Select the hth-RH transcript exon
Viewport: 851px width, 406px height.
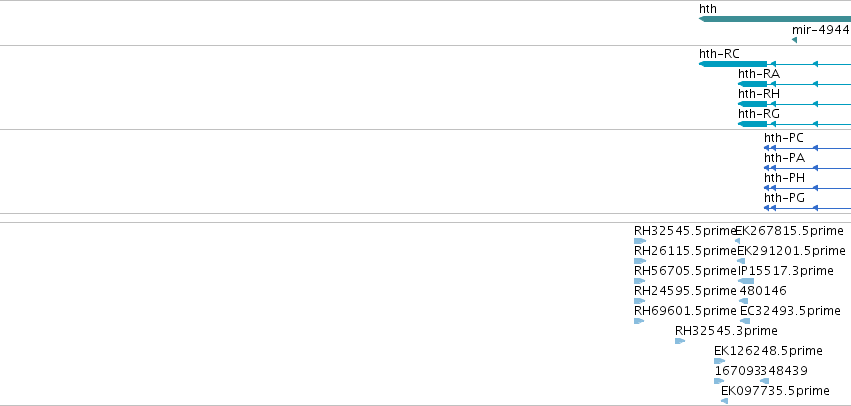click(x=753, y=104)
